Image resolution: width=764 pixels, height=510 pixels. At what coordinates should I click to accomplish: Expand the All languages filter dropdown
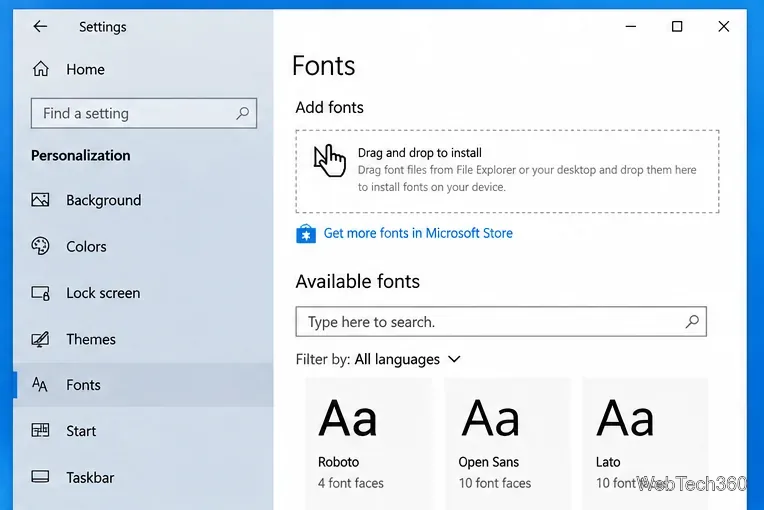(x=408, y=359)
